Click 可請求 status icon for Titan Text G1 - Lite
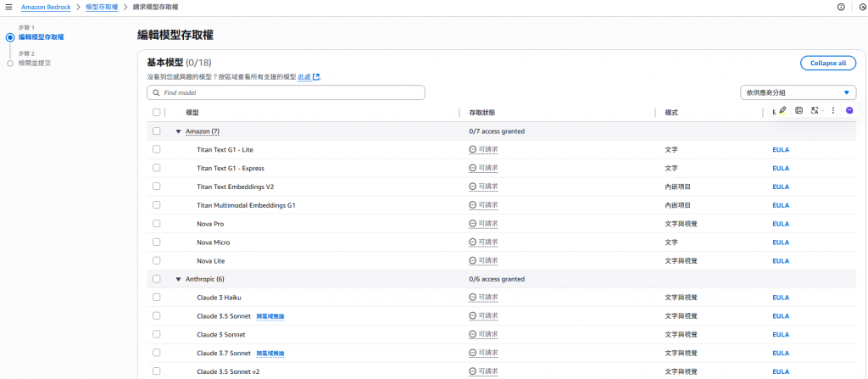 tap(472, 149)
